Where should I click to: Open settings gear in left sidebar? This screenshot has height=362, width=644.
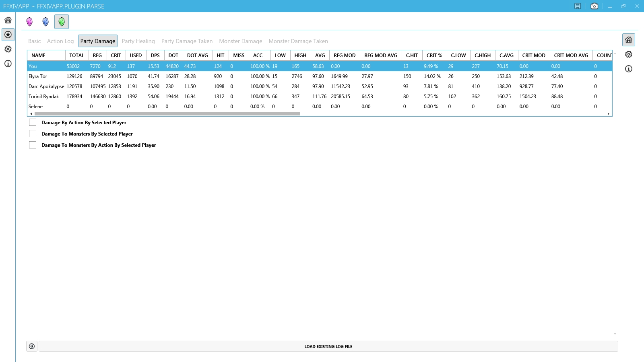point(8,49)
